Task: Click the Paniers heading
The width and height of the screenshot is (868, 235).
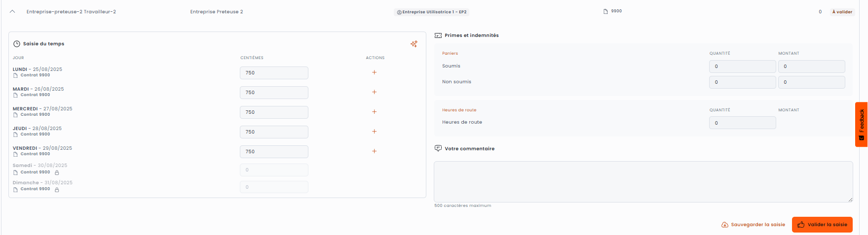Action: 450,53
